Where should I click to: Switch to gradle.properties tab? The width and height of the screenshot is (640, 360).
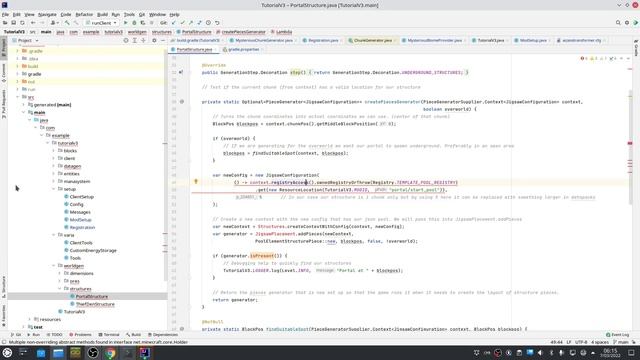[x=243, y=49]
